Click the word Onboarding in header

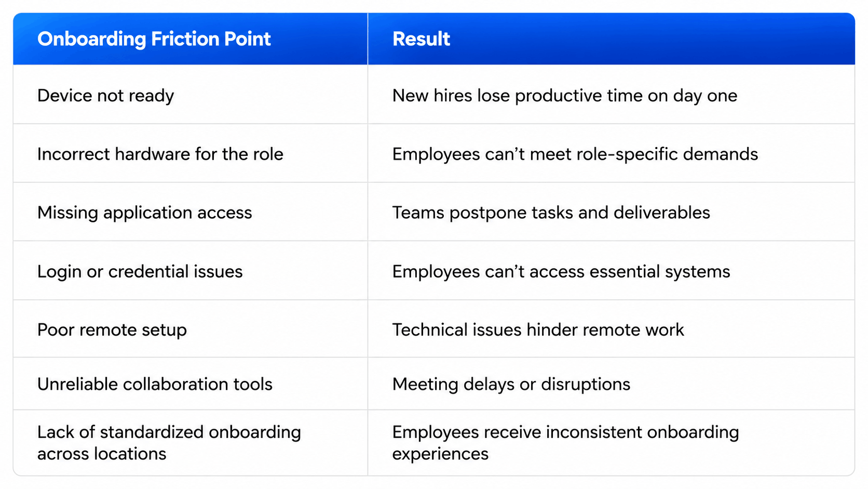click(92, 39)
